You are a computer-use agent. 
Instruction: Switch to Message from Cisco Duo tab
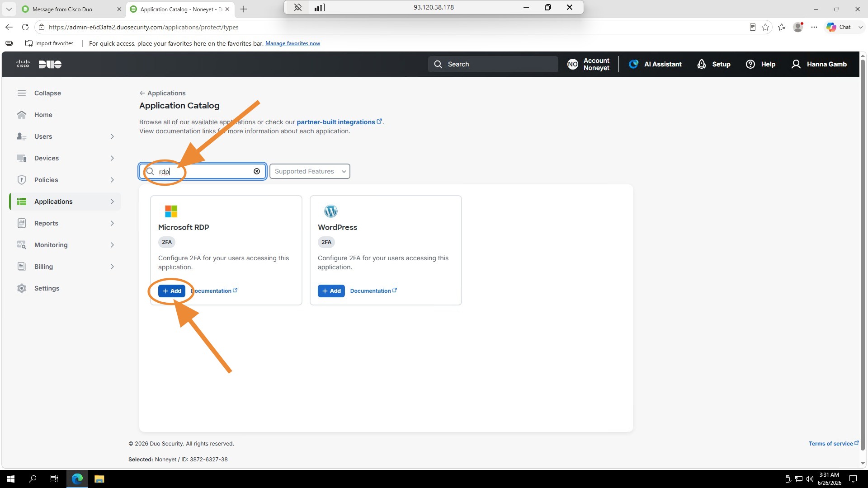click(x=71, y=9)
